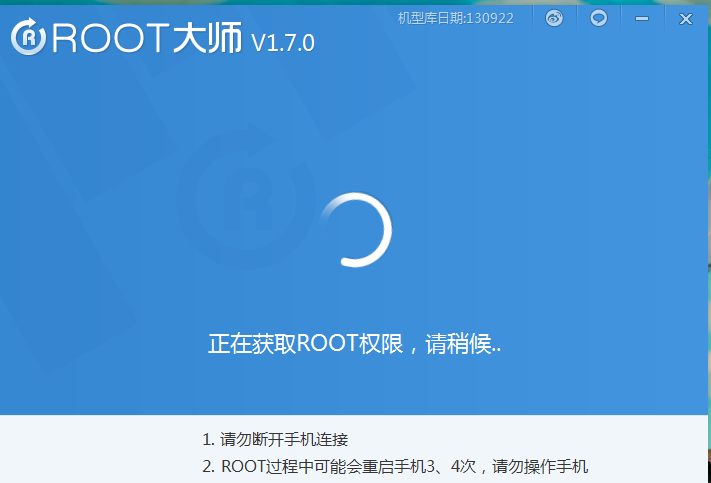Click the circular R logo icon
Viewport: 711px width, 483px height.
30,37
